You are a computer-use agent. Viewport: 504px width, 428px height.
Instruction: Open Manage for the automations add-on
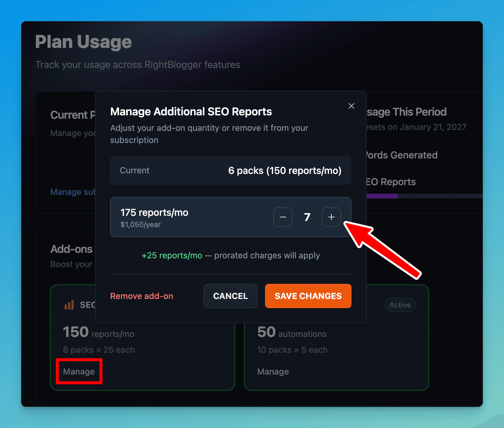[x=273, y=371]
